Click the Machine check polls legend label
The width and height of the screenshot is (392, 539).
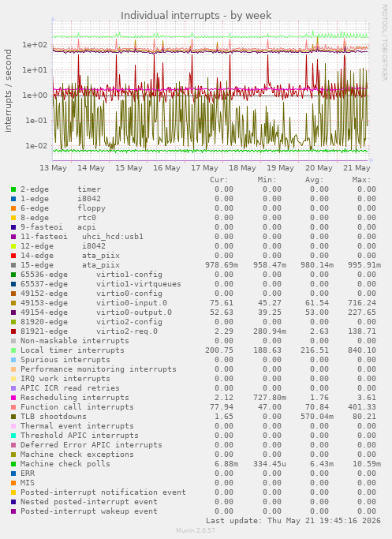pyautogui.click(x=65, y=464)
